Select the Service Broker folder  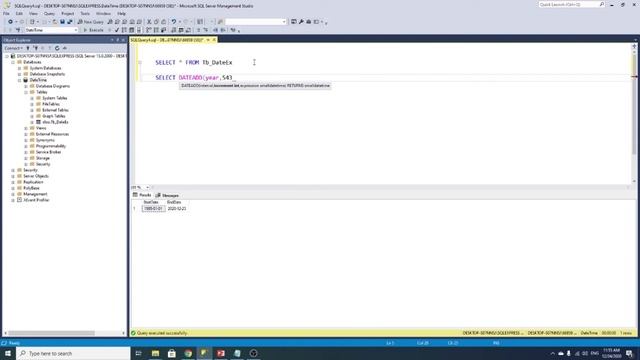(48, 152)
